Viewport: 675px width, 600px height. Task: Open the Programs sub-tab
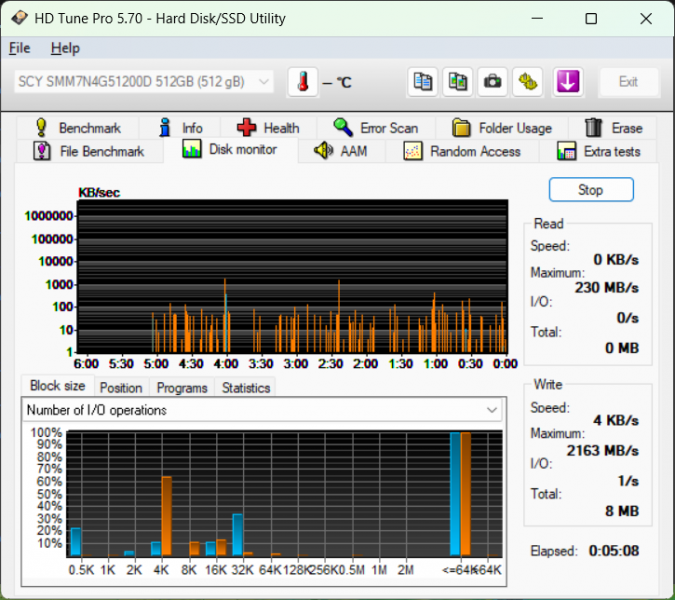[182, 388]
